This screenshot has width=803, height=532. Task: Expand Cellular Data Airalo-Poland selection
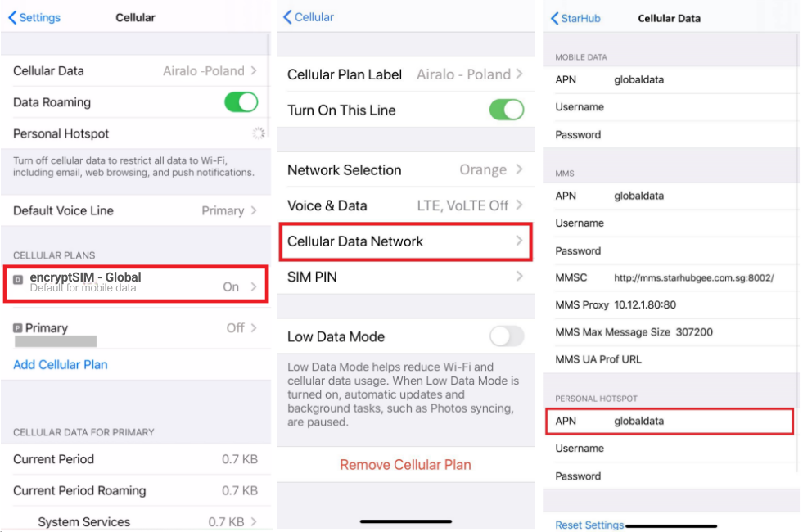pos(136,70)
